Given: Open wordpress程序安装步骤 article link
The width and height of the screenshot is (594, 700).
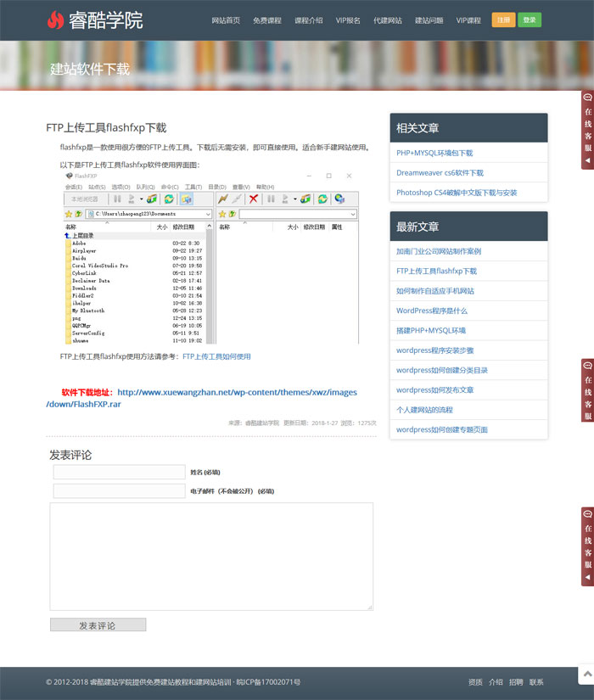Looking at the screenshot, I should click(x=434, y=350).
